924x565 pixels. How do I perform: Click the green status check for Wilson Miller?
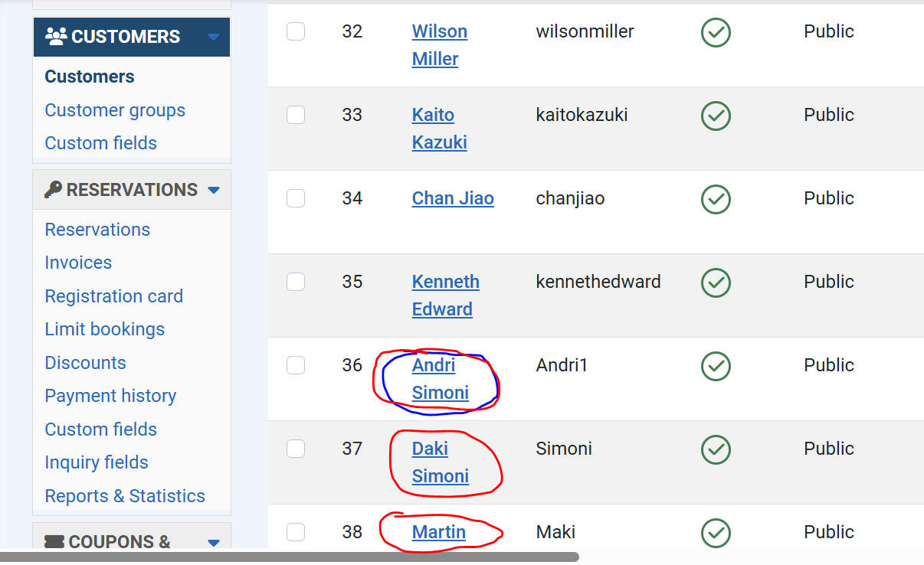(x=716, y=32)
